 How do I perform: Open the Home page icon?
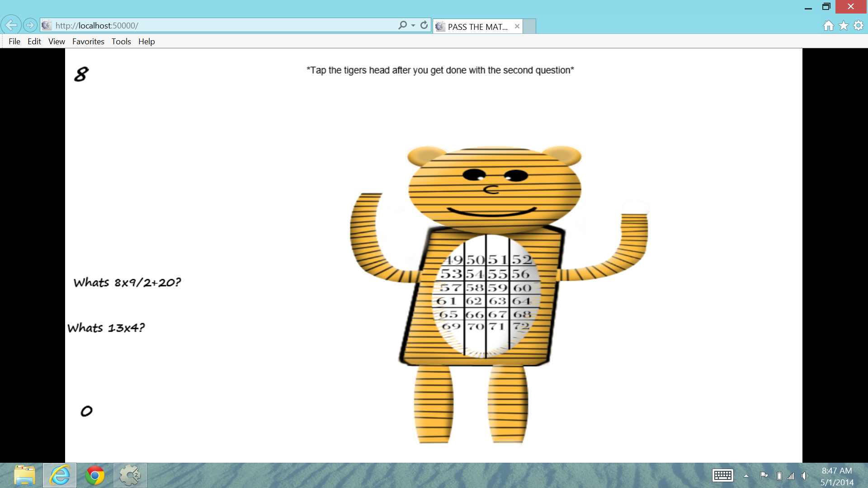[x=828, y=26]
